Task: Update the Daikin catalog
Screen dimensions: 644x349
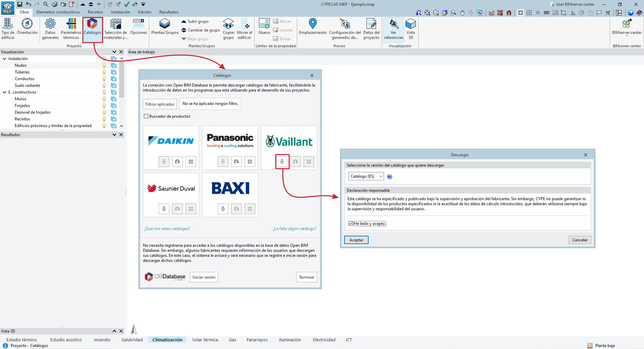Action: (177, 162)
